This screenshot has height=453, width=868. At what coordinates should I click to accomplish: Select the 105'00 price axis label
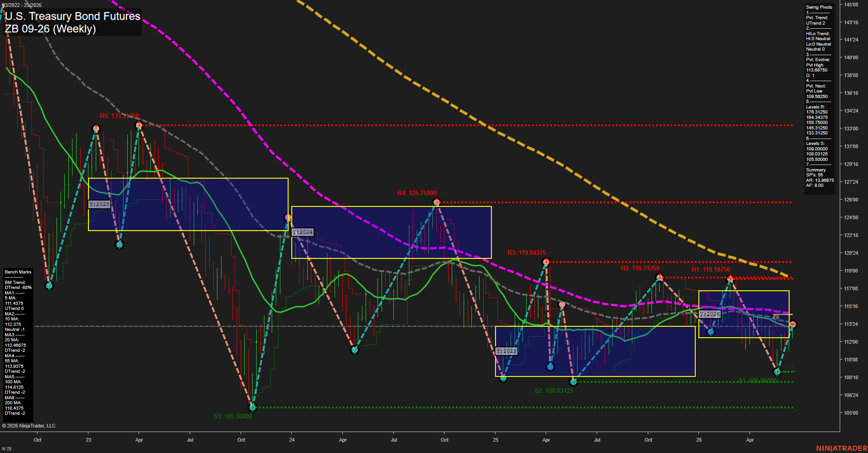pos(851,413)
